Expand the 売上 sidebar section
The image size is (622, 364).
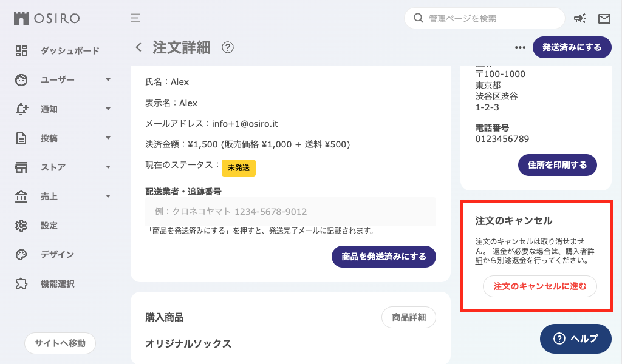pyautogui.click(x=22, y=196)
